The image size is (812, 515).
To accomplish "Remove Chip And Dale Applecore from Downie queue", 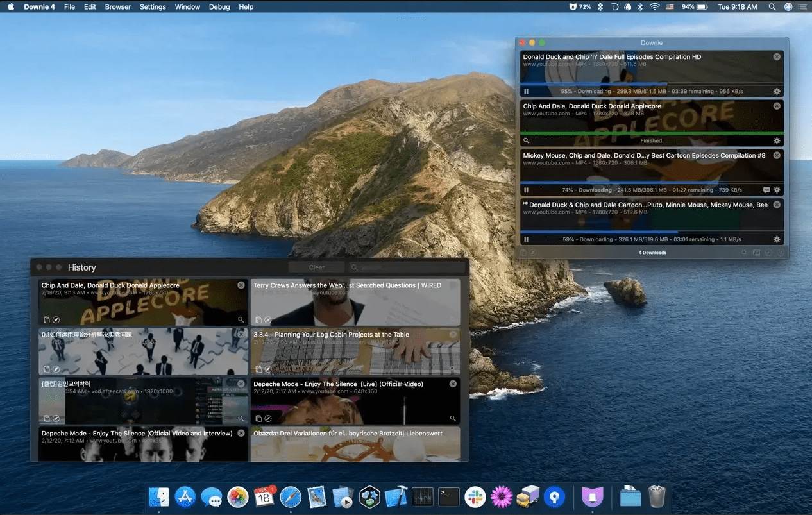I will click(777, 106).
